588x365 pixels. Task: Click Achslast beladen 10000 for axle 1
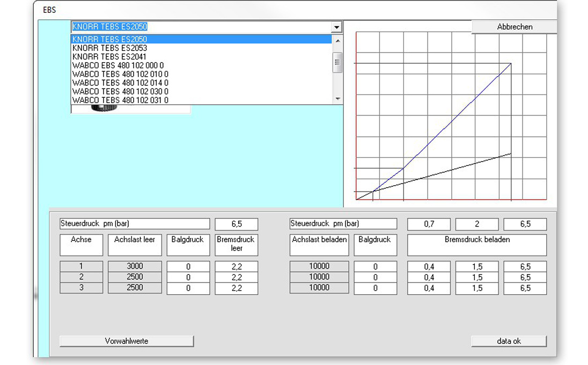pyautogui.click(x=319, y=266)
